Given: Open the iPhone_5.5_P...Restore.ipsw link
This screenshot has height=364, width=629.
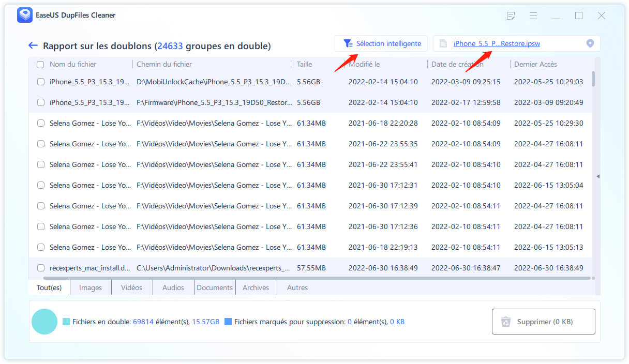Looking at the screenshot, I should (497, 44).
